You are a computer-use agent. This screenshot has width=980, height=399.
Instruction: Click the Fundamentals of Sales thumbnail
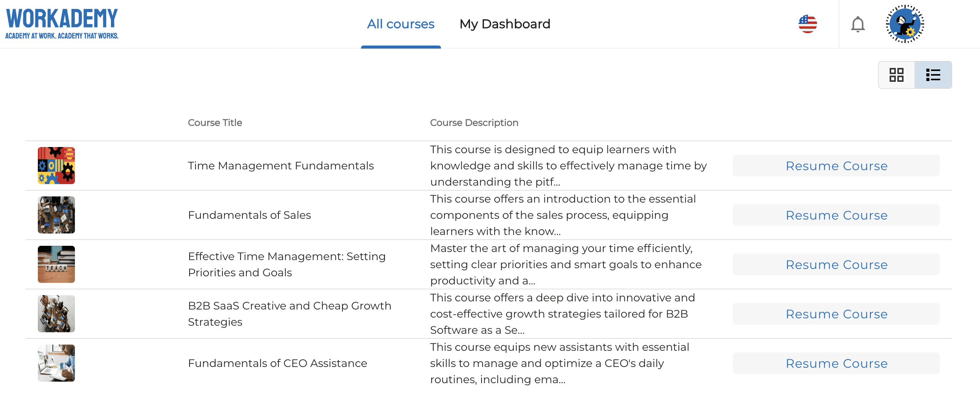pos(56,215)
